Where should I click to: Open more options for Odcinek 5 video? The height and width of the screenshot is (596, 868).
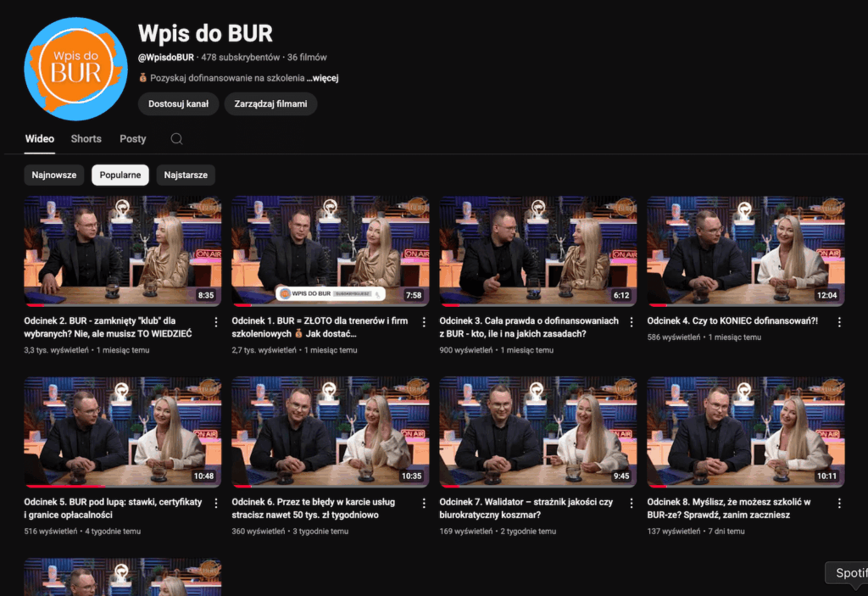(x=216, y=503)
